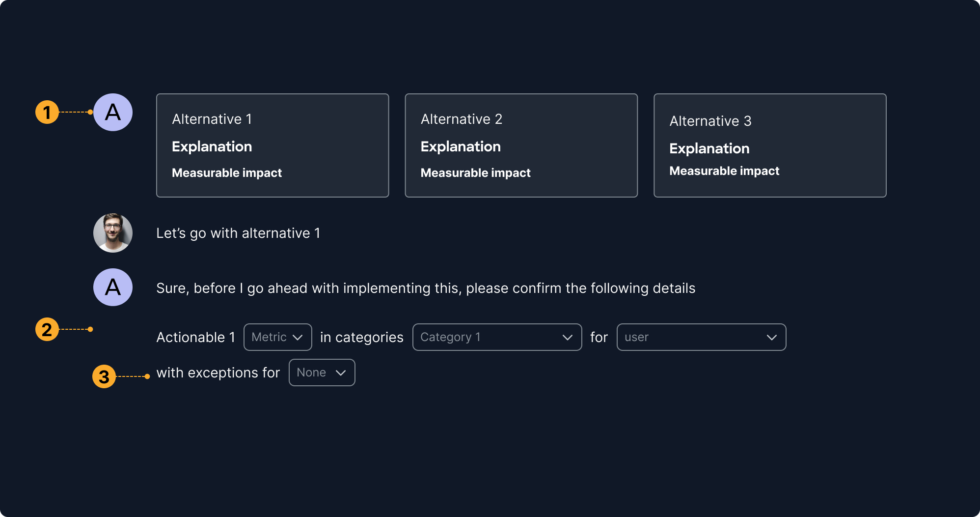This screenshot has height=517, width=980.
Task: Click Measurable impact in Alternative 3
Action: (x=724, y=171)
